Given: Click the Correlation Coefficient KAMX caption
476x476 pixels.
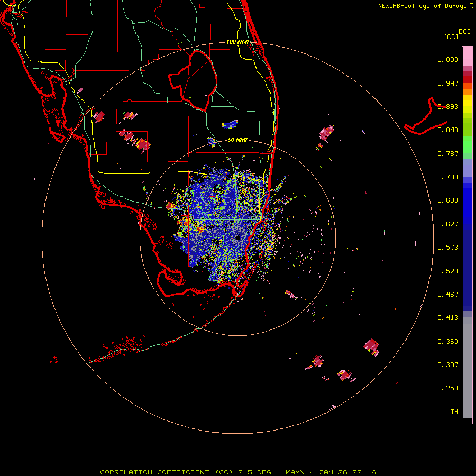Looking at the screenshot, I should pyautogui.click(x=238, y=472).
